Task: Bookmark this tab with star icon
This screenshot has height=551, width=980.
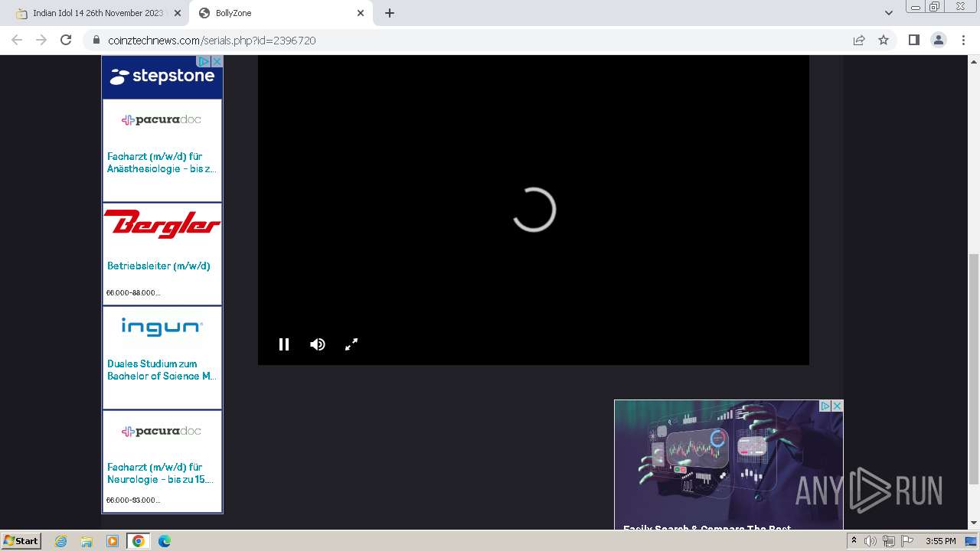Action: tap(884, 40)
